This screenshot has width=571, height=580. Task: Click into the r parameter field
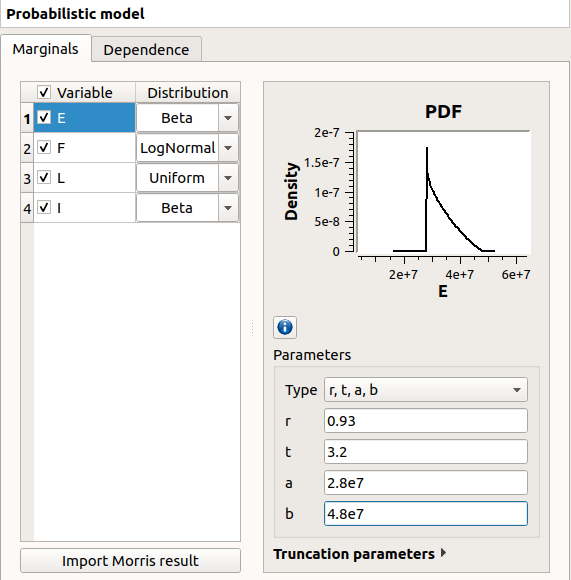426,421
